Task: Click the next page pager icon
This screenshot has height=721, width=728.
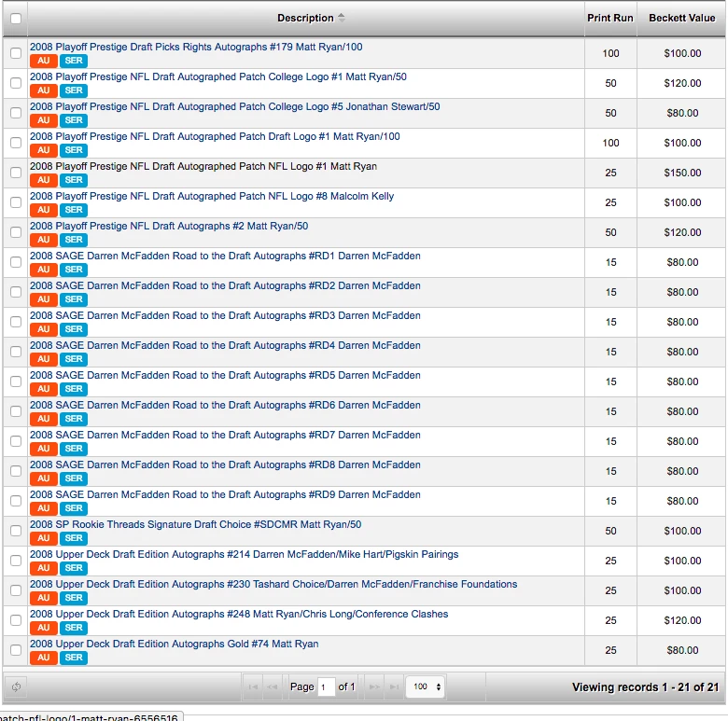Action: coord(374,686)
